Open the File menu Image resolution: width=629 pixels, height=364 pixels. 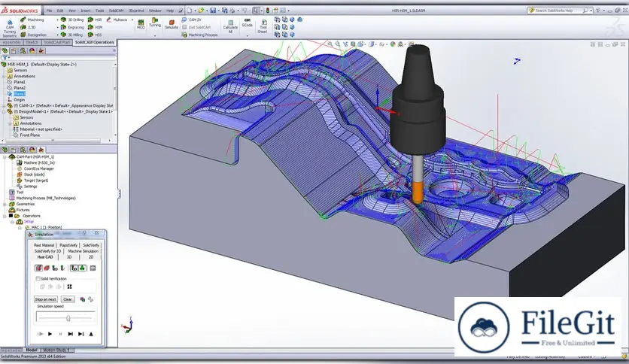49,11
